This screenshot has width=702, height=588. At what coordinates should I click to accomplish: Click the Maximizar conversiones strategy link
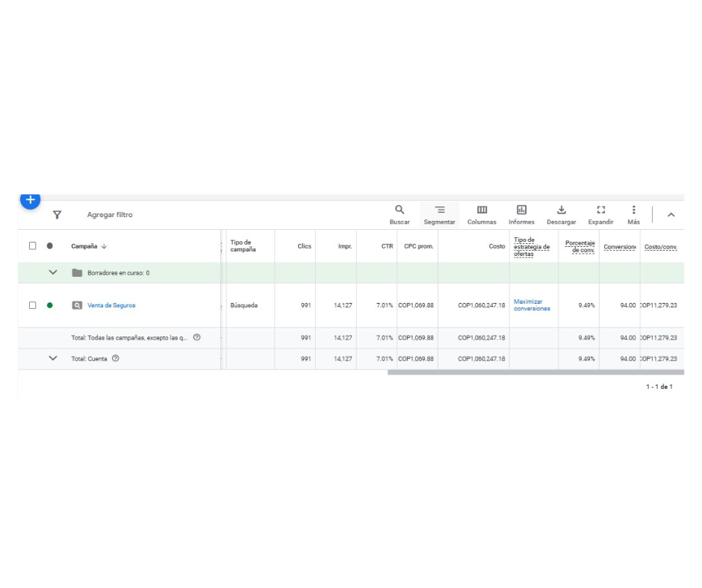tap(532, 305)
